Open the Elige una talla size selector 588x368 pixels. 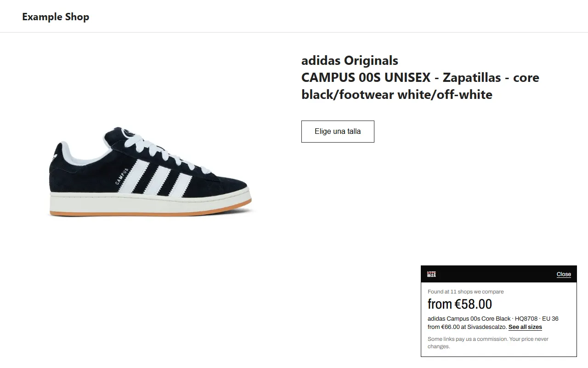pos(338,132)
